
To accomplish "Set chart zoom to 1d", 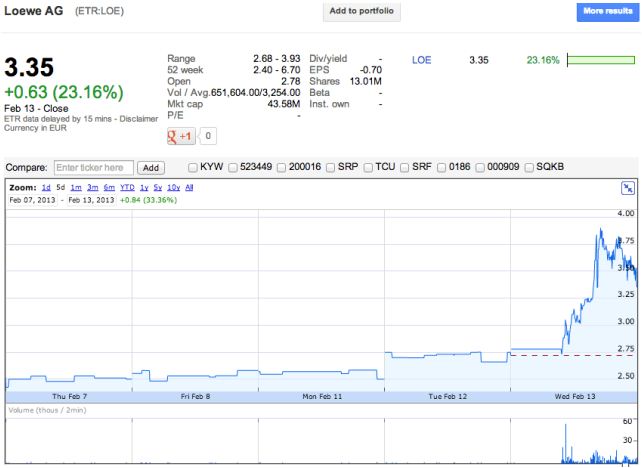I will pos(46,187).
